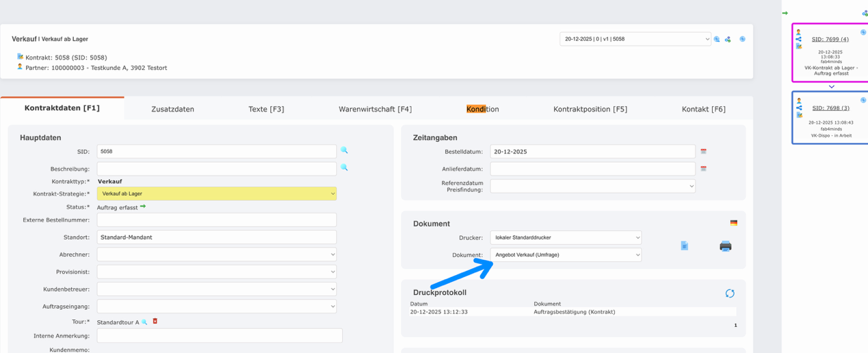Click the print log date 20-12-2025 13:12:33

439,312
